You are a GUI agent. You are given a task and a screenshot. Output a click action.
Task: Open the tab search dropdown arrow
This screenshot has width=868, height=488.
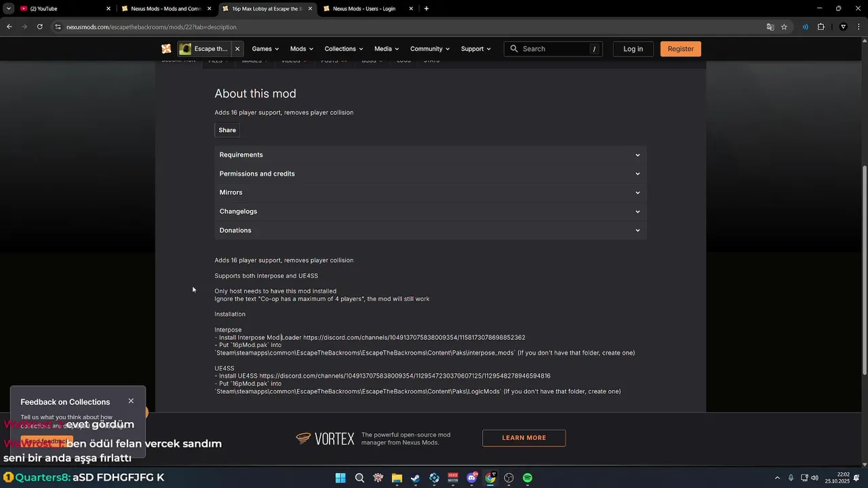(x=8, y=9)
